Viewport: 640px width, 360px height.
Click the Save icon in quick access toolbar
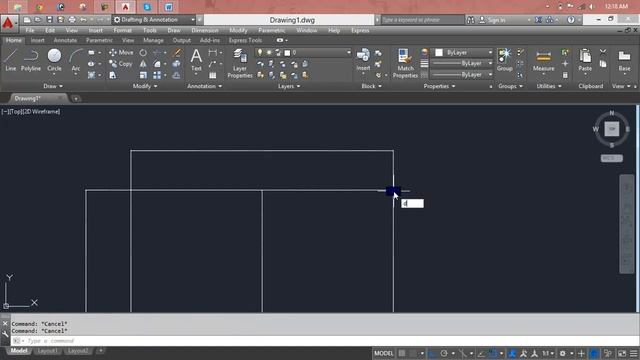[x=49, y=20]
